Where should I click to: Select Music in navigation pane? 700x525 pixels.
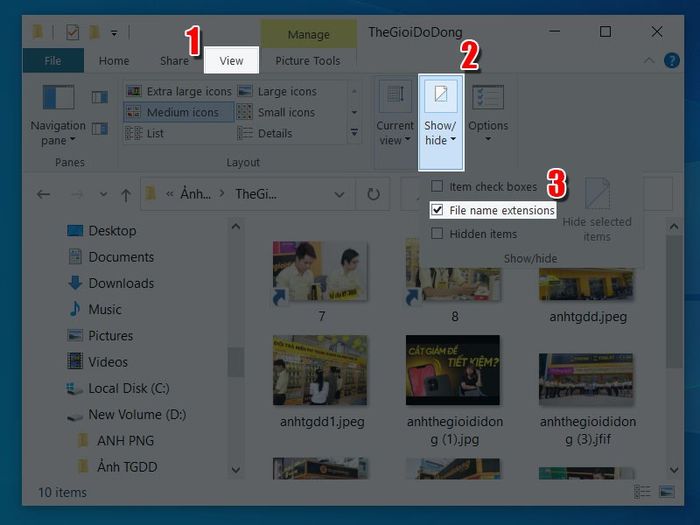point(95,309)
